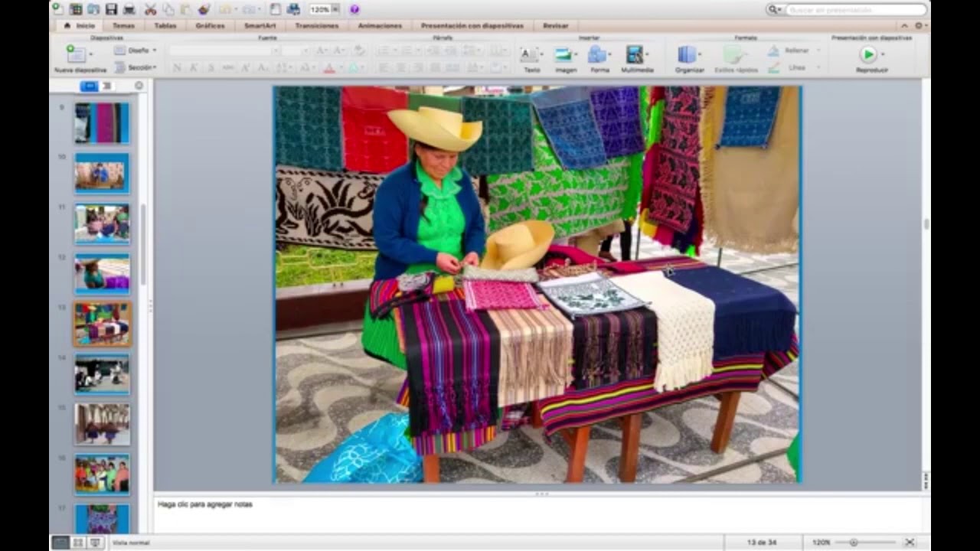980x551 pixels.
Task: Cut selection with the scissors icon
Action: tap(150, 9)
